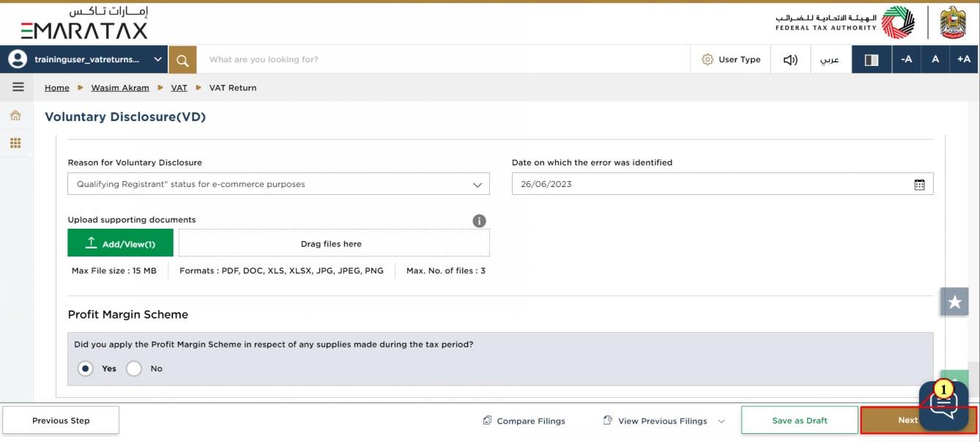The image size is (980, 442).
Task: Open calendar icon in error date field
Action: (919, 185)
